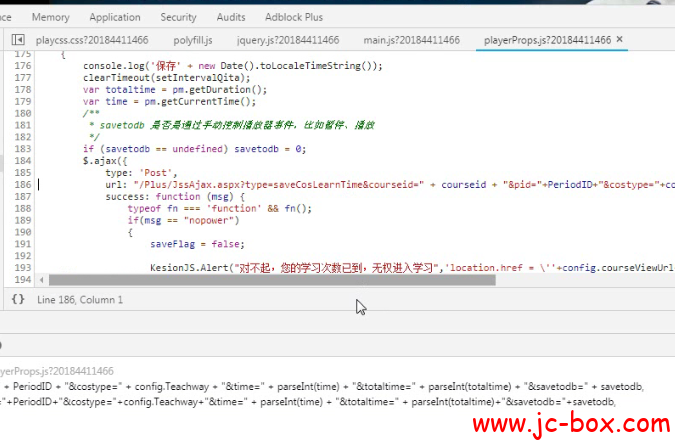This screenshot has height=445, width=675.
Task: Select the jquery.js source tab
Action: pyautogui.click(x=287, y=40)
